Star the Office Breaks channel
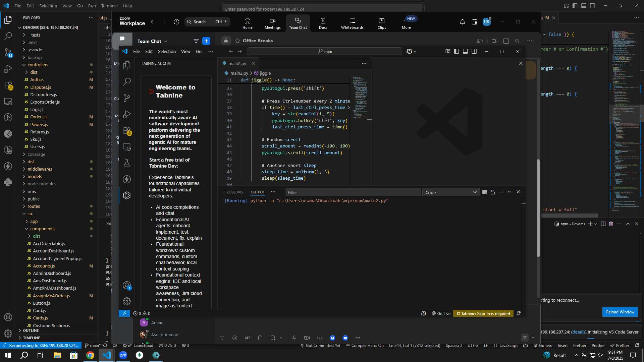This screenshot has height=362, width=644. pos(237,41)
